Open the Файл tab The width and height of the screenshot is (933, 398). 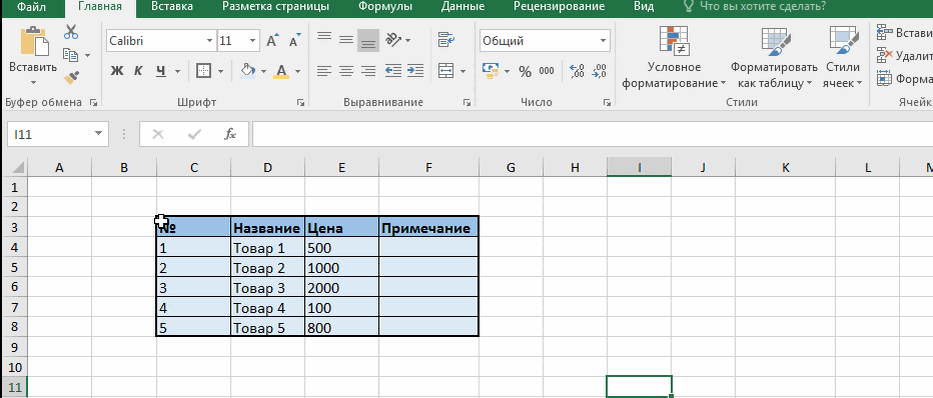pos(32,7)
